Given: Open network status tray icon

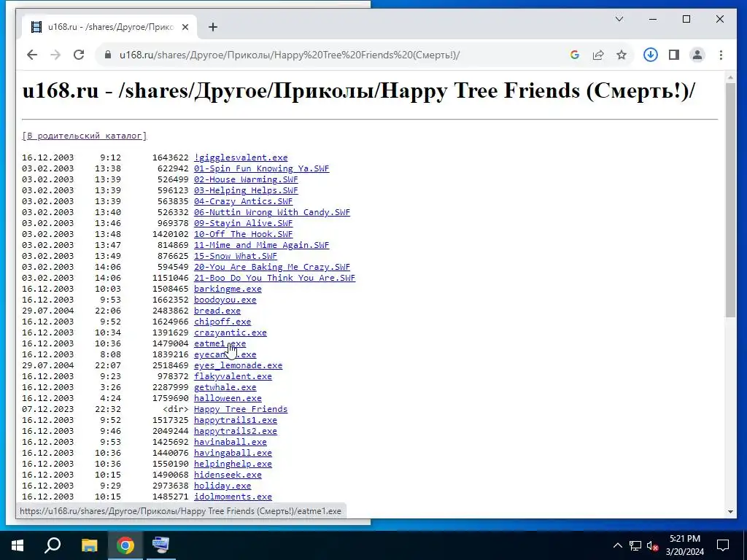Looking at the screenshot, I should tap(635, 545).
